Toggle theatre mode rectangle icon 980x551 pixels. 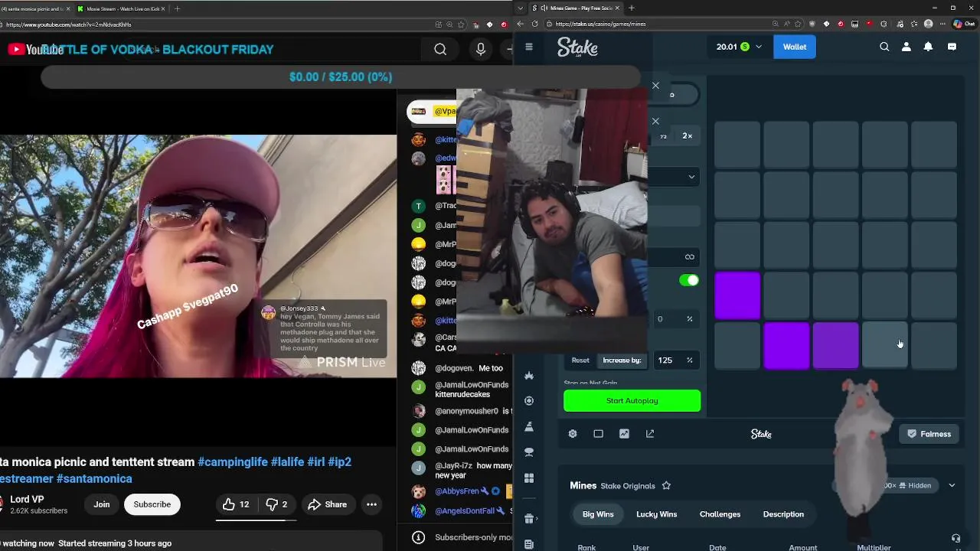point(598,434)
